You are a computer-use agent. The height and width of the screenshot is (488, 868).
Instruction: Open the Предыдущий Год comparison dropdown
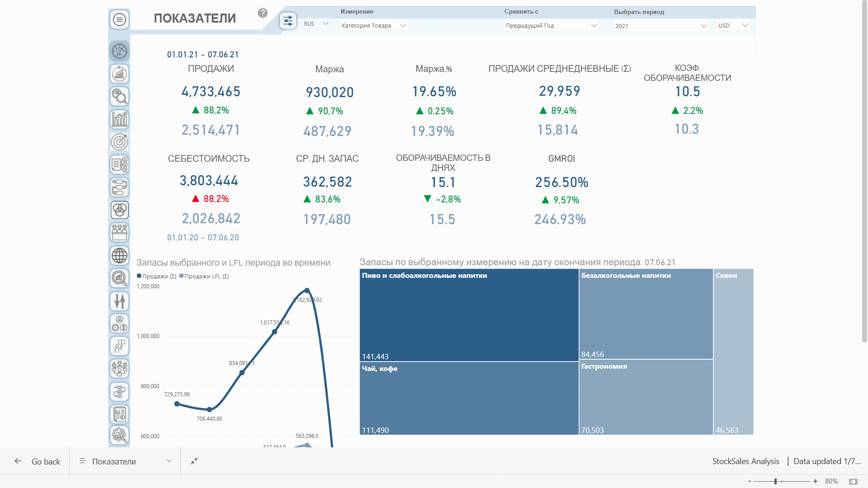pos(551,26)
